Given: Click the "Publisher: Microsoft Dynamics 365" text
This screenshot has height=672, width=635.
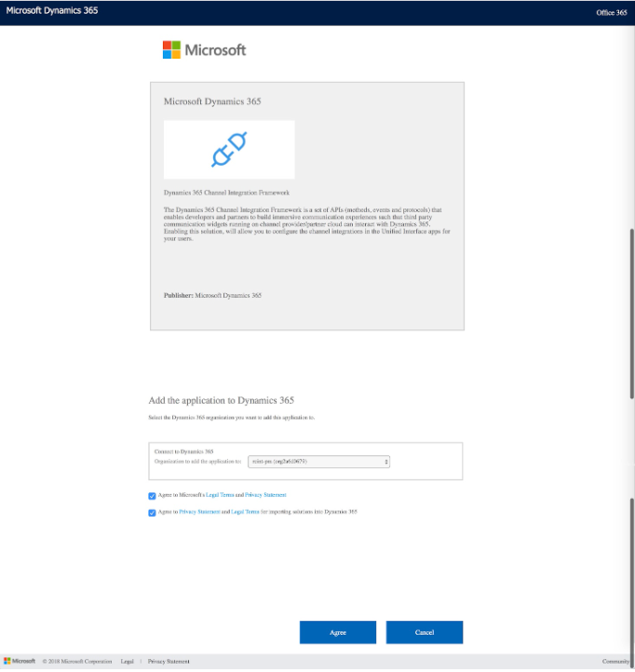Looking at the screenshot, I should 212,296.
